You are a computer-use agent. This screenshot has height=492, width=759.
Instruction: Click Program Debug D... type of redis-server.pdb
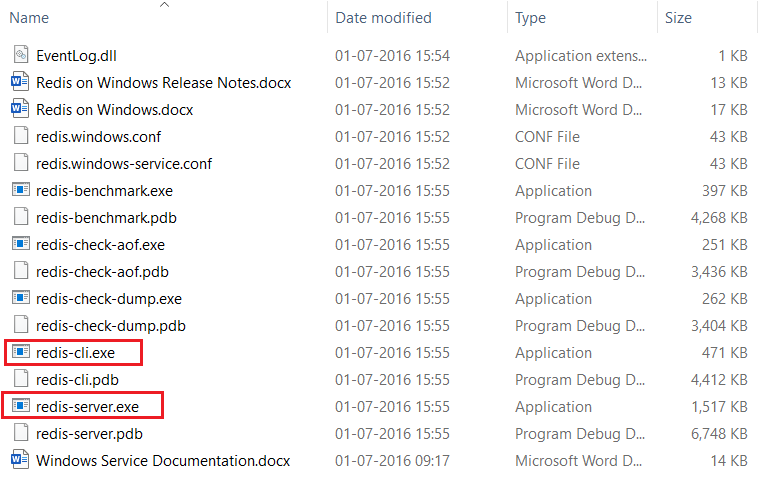[x=580, y=434]
